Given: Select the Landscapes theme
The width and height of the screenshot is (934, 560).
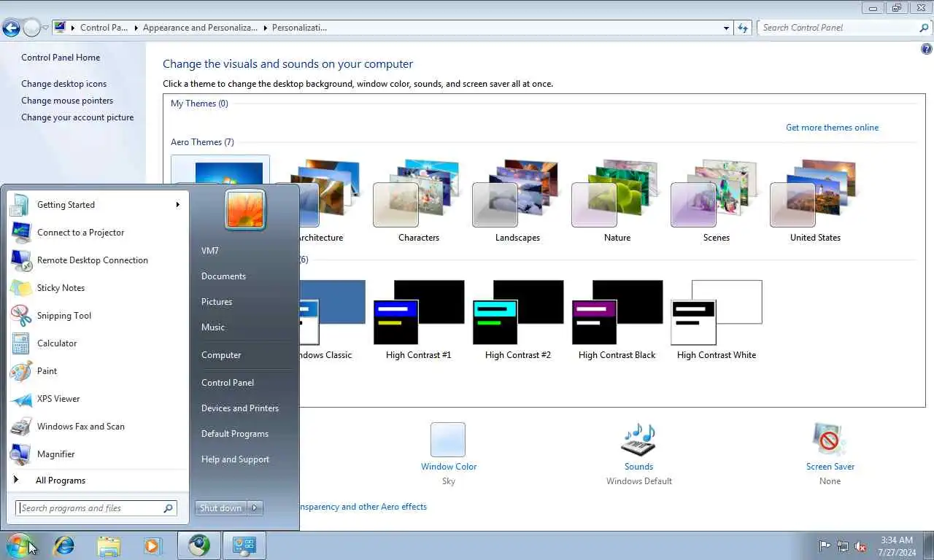Looking at the screenshot, I should point(517,201).
